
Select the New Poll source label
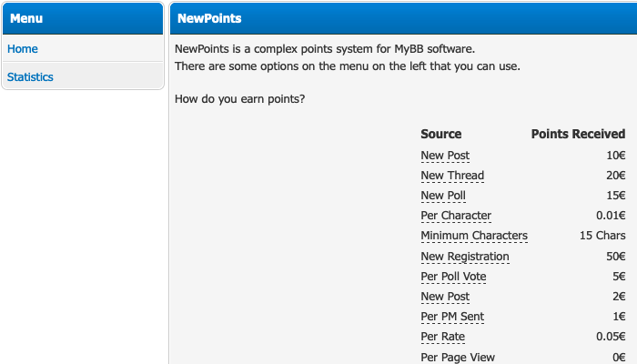pos(443,196)
